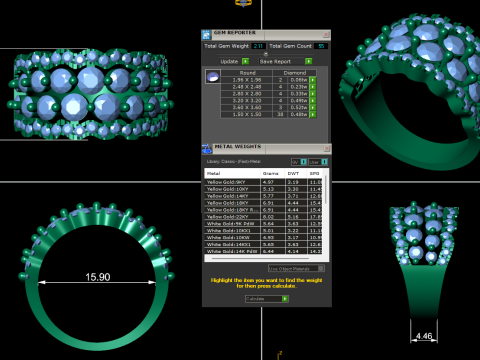
Task: Click the Save Report button label
Action: coord(275,61)
